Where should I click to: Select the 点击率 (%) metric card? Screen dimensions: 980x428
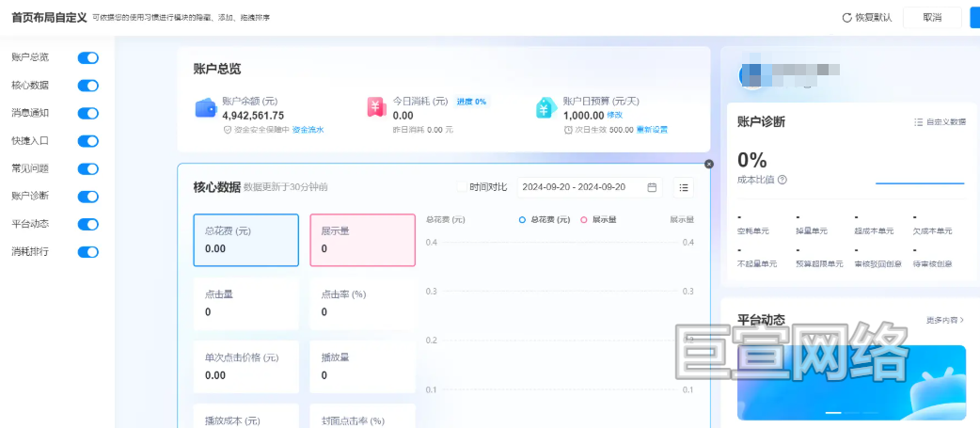point(362,304)
